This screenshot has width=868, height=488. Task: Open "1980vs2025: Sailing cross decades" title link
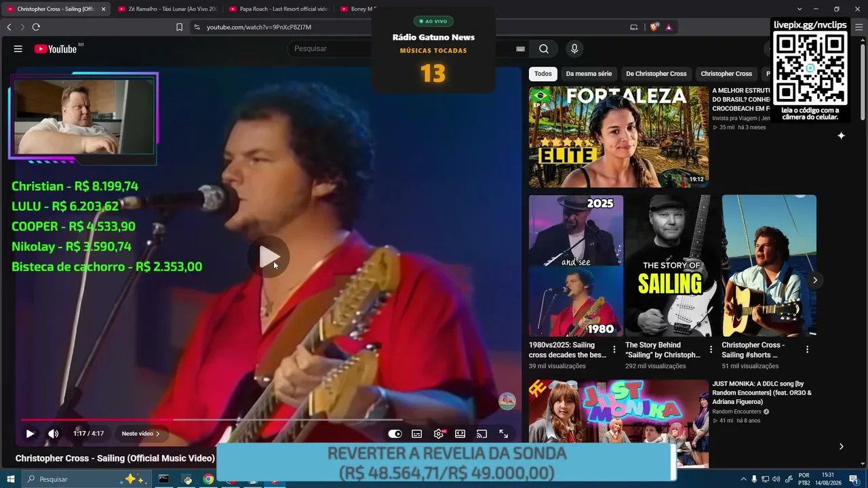[x=568, y=350]
